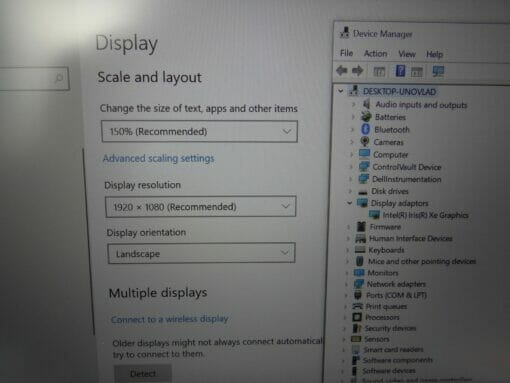Viewport: 510px width, 383px height.
Task: Expand the Batteries node arrow
Action: coord(353,117)
